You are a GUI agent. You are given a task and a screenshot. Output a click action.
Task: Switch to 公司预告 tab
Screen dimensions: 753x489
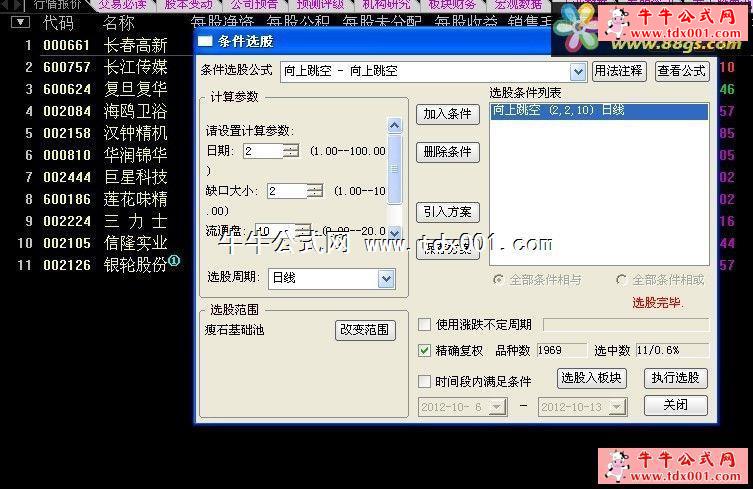tap(254, 5)
